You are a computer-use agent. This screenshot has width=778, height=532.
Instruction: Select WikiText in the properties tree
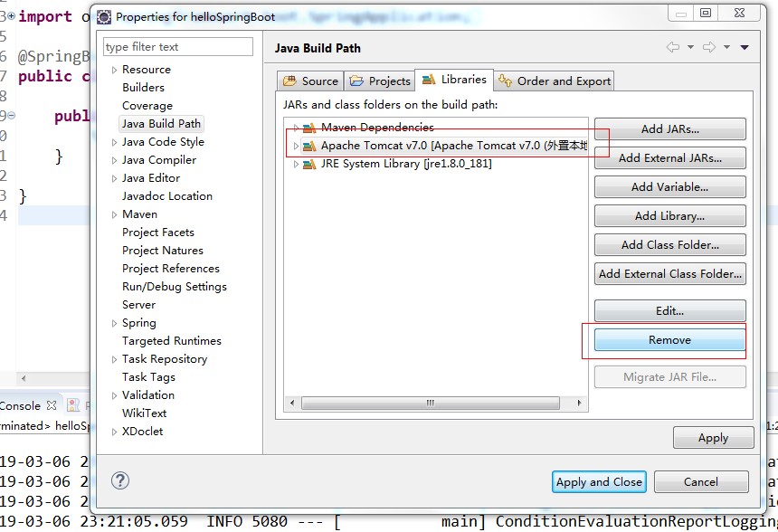(145, 413)
